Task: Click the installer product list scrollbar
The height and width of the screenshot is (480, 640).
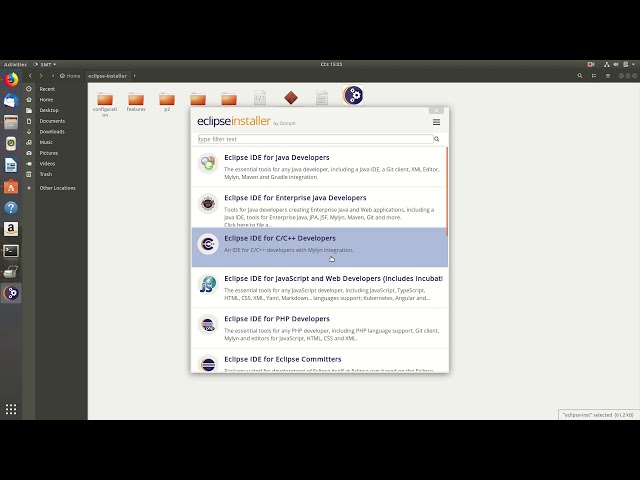Action: [x=447, y=191]
